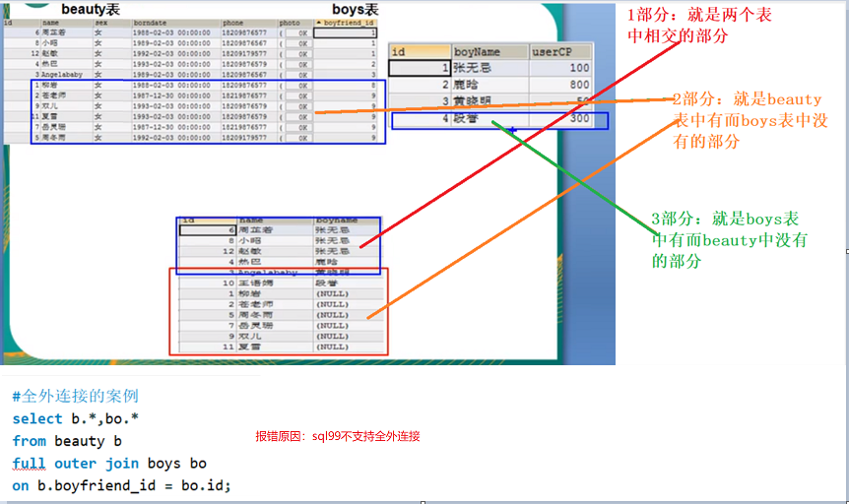Click the code line 'select b.*,bo.*'
This screenshot has width=849, height=504.
(75, 419)
